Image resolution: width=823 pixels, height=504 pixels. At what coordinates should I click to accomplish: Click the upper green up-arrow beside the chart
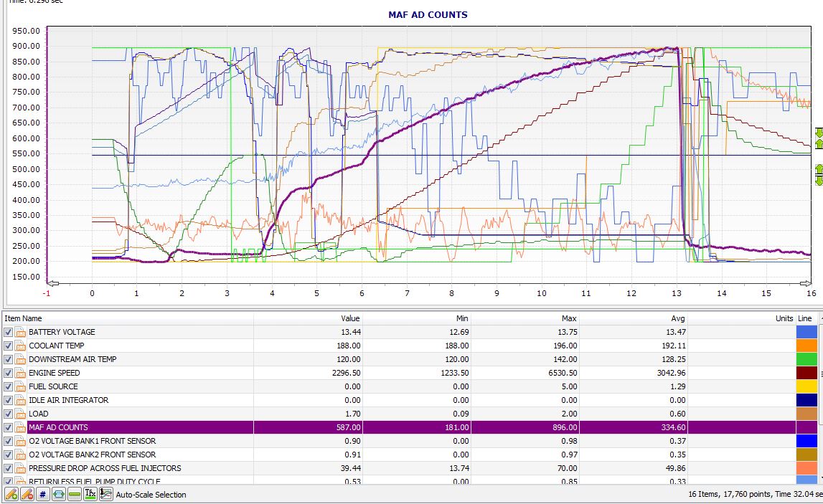(x=819, y=143)
